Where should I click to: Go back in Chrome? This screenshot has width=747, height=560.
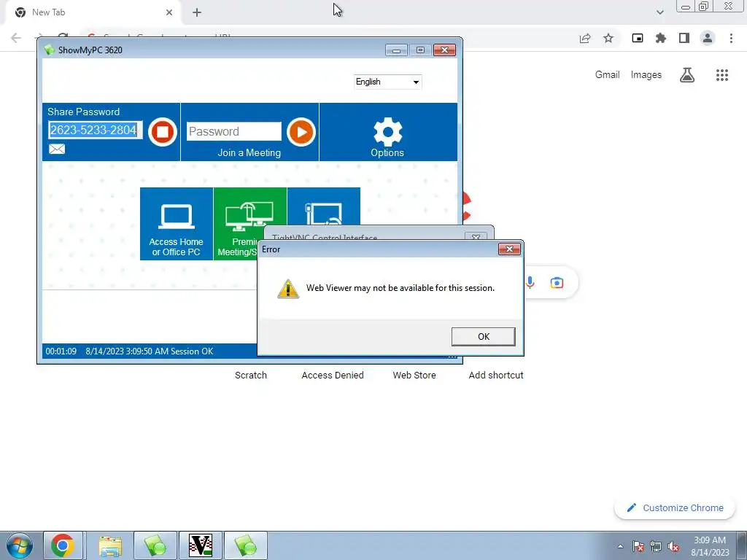[x=16, y=38]
